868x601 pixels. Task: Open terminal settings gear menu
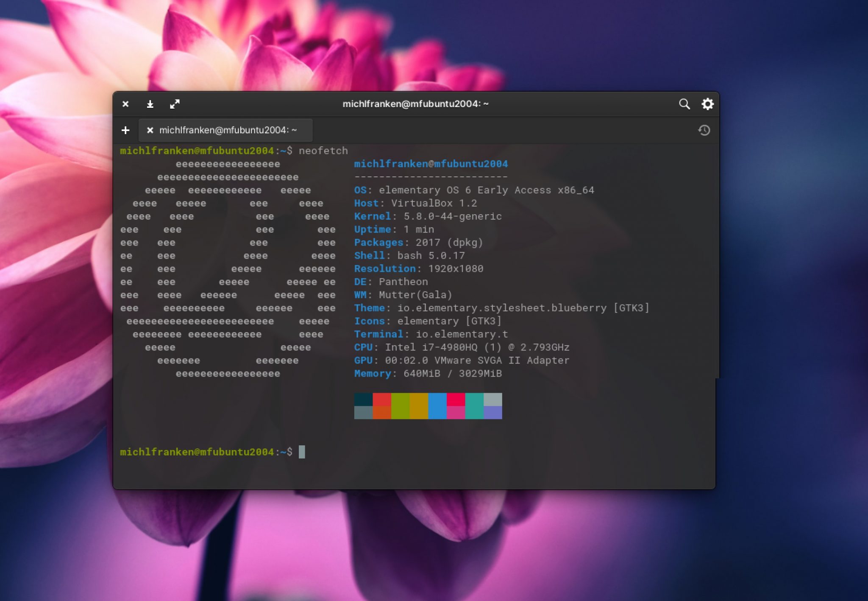pyautogui.click(x=707, y=104)
